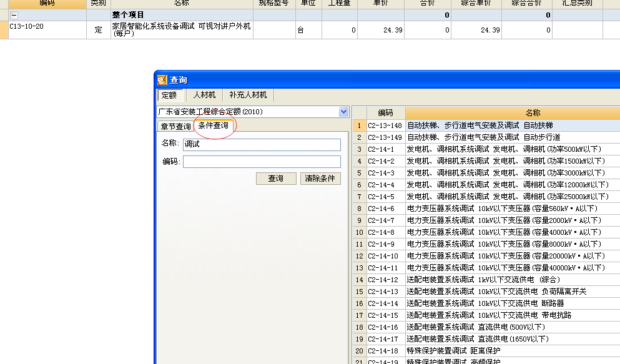Select row C2-13-149 自动步行道
Screen dimensions: 620x364
[486, 137]
